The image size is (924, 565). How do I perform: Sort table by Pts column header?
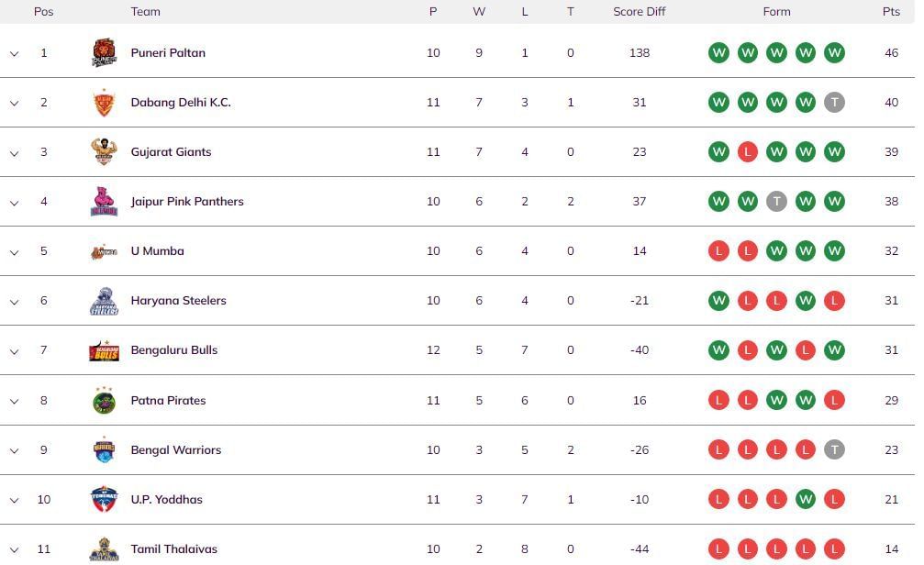pos(891,12)
